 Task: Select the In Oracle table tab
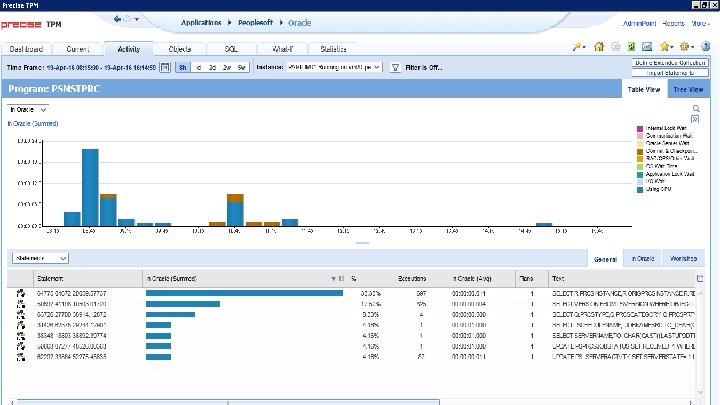click(642, 259)
